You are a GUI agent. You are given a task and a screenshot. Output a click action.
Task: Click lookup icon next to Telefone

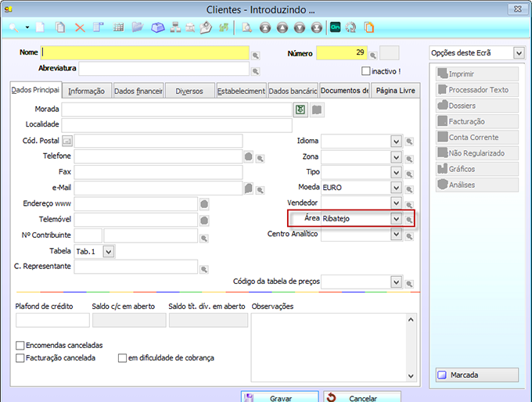click(261, 158)
